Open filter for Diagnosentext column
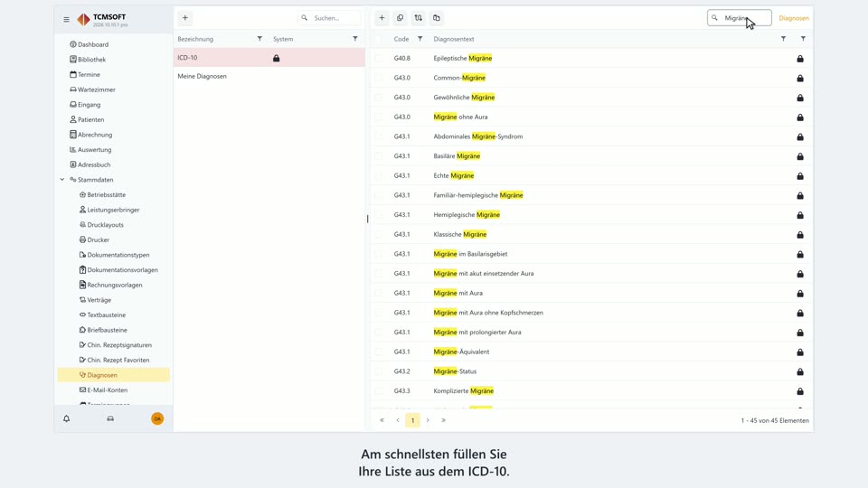868x488 pixels. pyautogui.click(x=783, y=39)
